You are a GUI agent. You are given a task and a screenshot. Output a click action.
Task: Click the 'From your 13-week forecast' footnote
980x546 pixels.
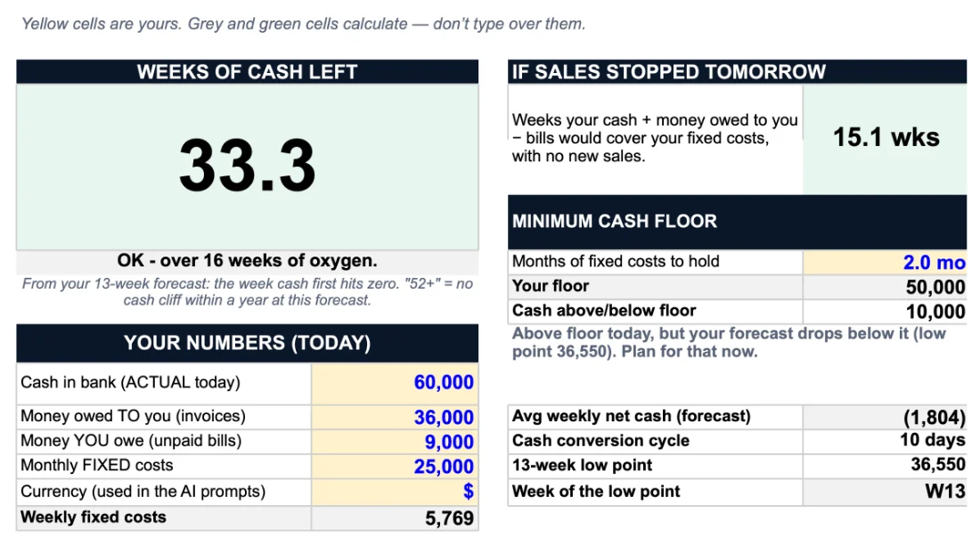tap(247, 292)
